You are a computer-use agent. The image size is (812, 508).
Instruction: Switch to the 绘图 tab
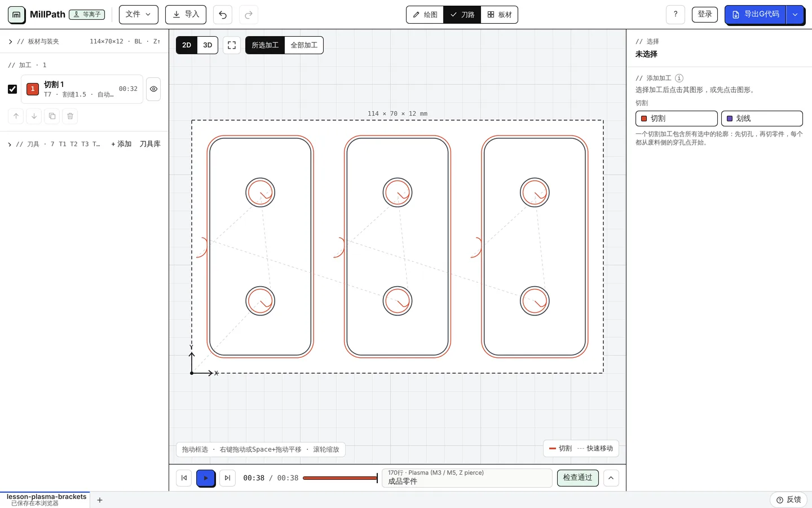click(425, 15)
